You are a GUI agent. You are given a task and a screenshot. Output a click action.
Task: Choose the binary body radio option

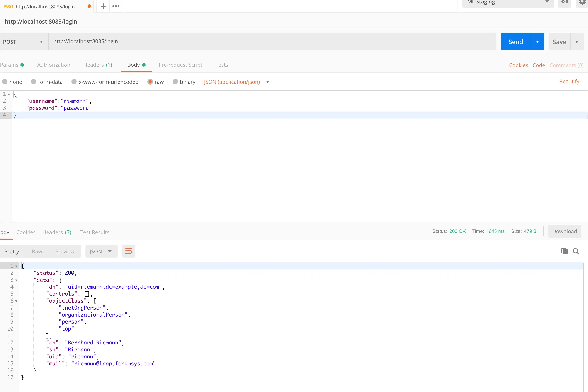175,82
